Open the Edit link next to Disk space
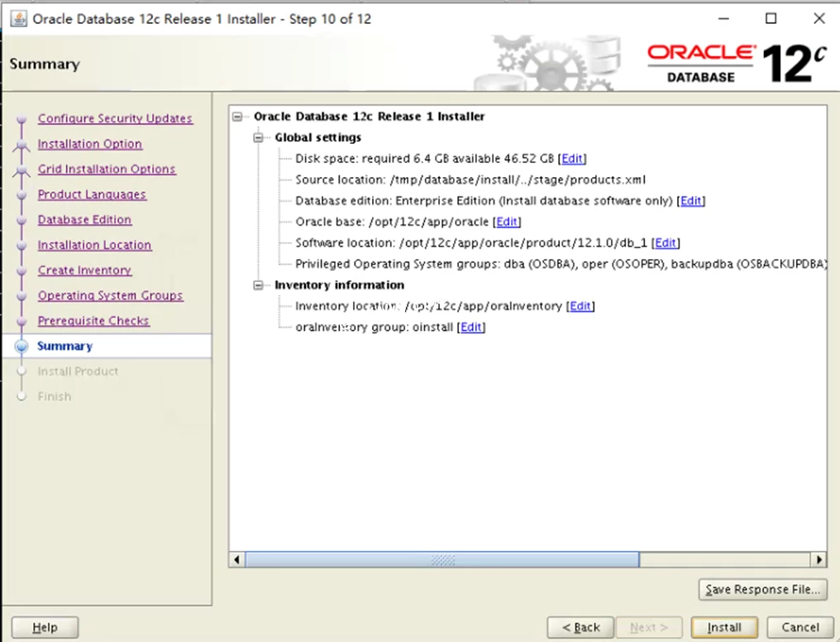This screenshot has width=840, height=642. pos(572,159)
